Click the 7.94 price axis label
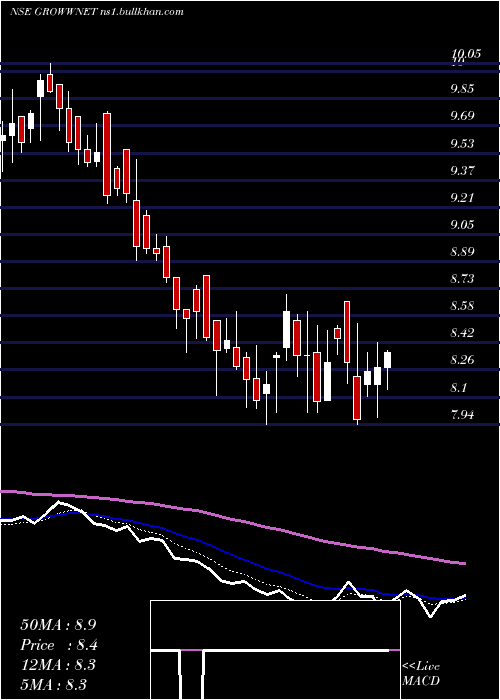500x700 pixels. (462, 415)
